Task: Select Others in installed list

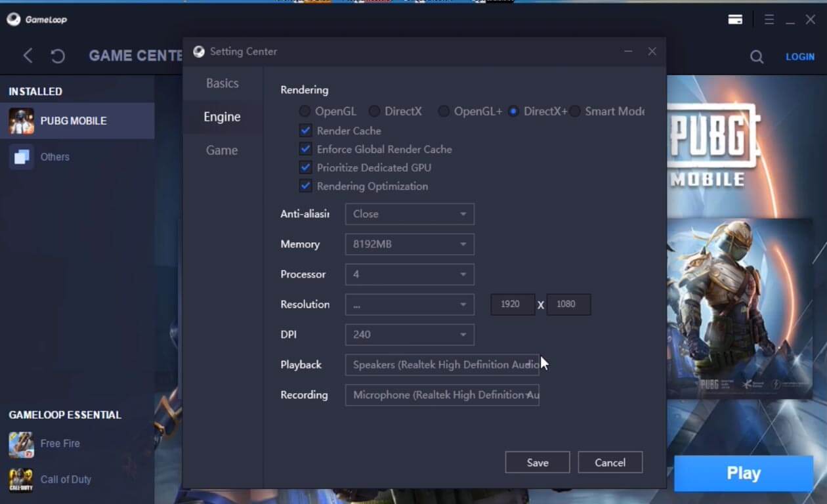Action: coord(77,157)
